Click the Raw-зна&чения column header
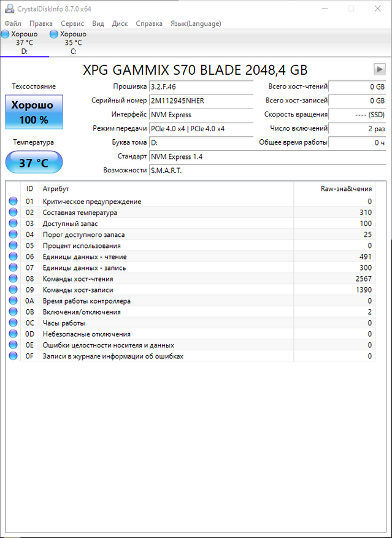Image resolution: width=392 pixels, height=538 pixels. point(334,189)
